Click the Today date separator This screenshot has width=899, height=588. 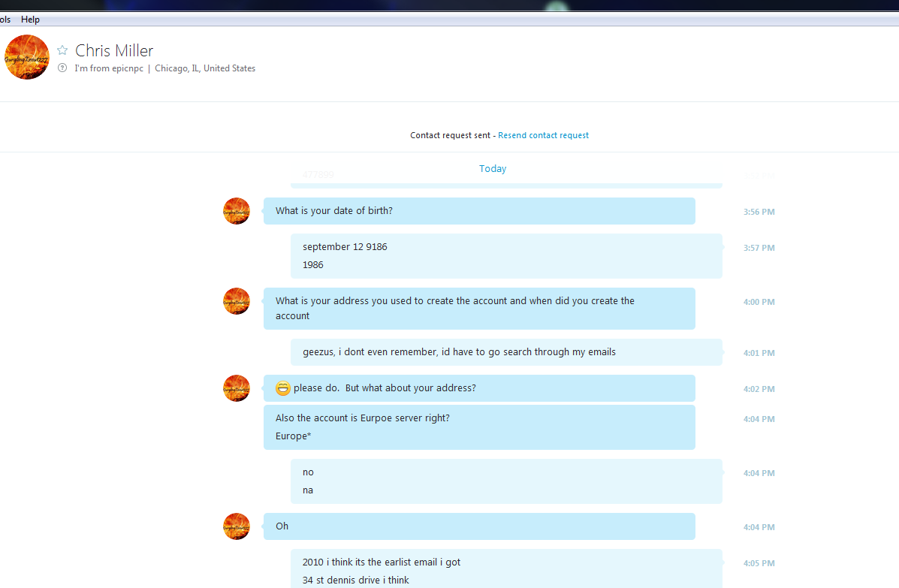coord(493,168)
